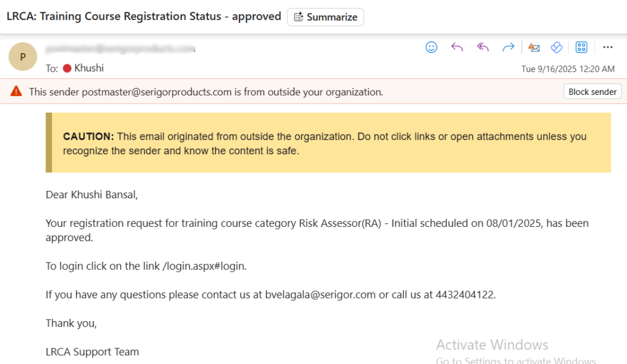The height and width of the screenshot is (364, 627).
Task: Click the Summarize button
Action: [325, 17]
